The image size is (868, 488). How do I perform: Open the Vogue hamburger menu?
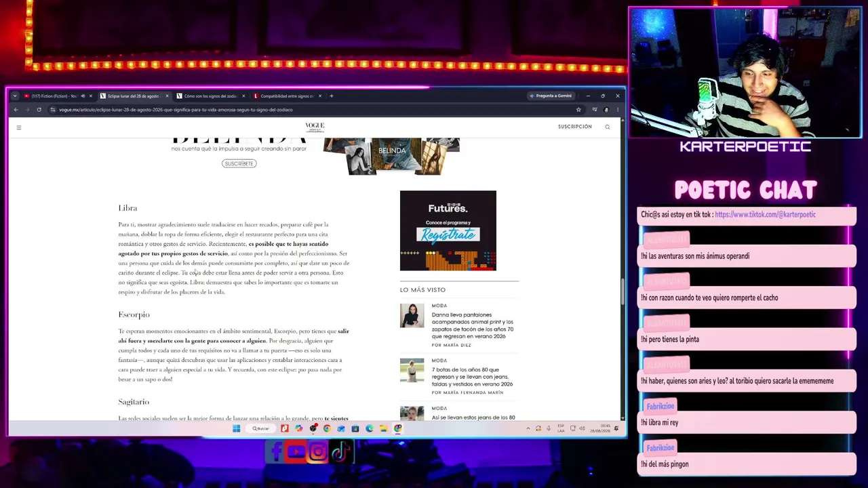tap(19, 127)
